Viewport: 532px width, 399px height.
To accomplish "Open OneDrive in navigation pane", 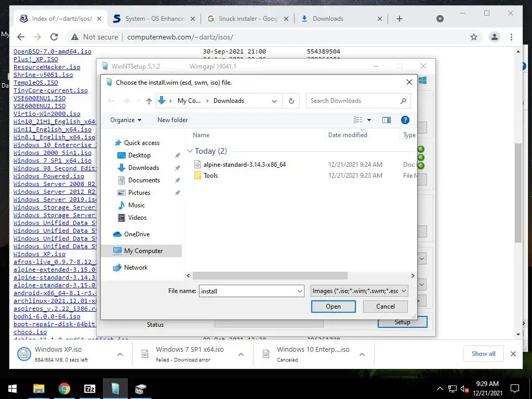I will point(137,234).
